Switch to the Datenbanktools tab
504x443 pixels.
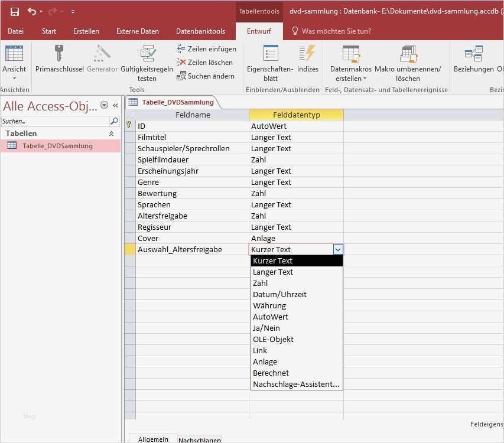(200, 31)
